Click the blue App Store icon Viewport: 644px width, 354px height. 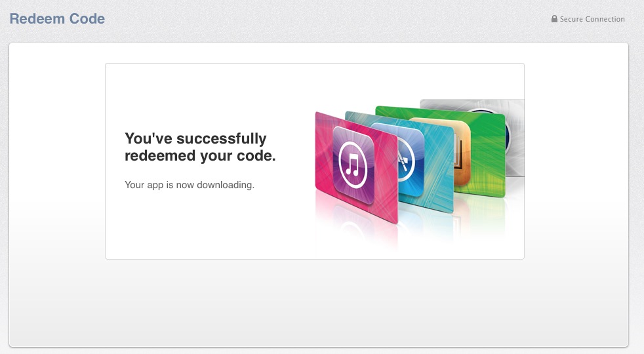(406, 160)
